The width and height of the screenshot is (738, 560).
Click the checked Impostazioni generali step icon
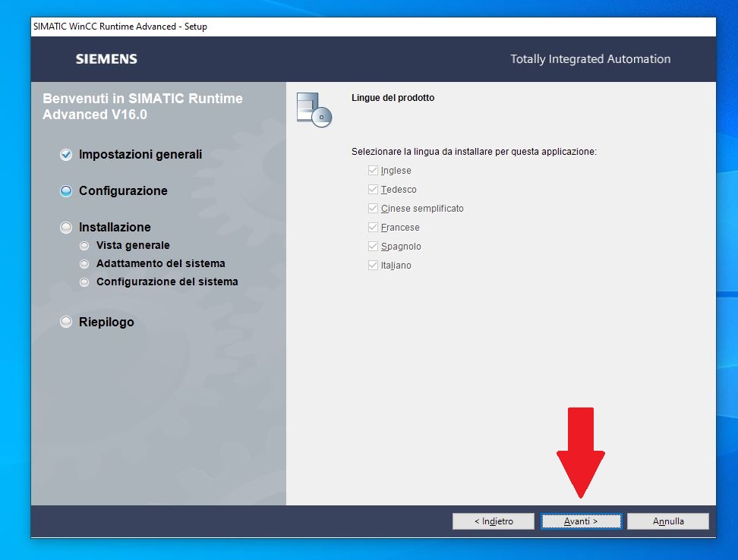pos(66,154)
